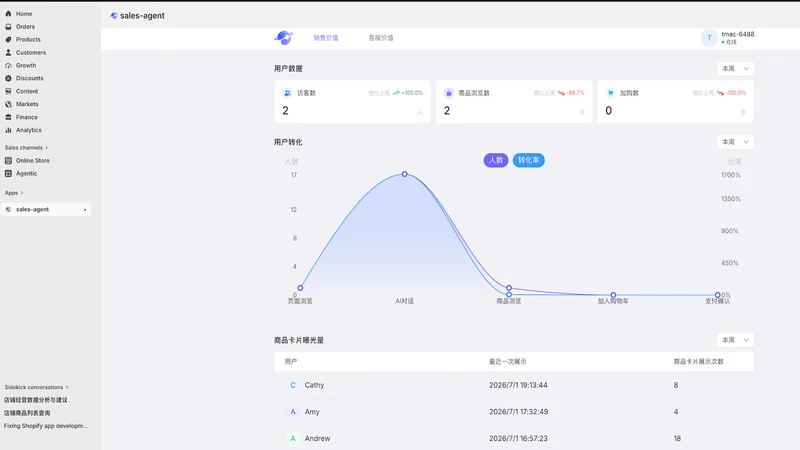Viewport: 800px width, 450px height.
Task: Click the Analytics bar chart icon
Action: [8, 130]
